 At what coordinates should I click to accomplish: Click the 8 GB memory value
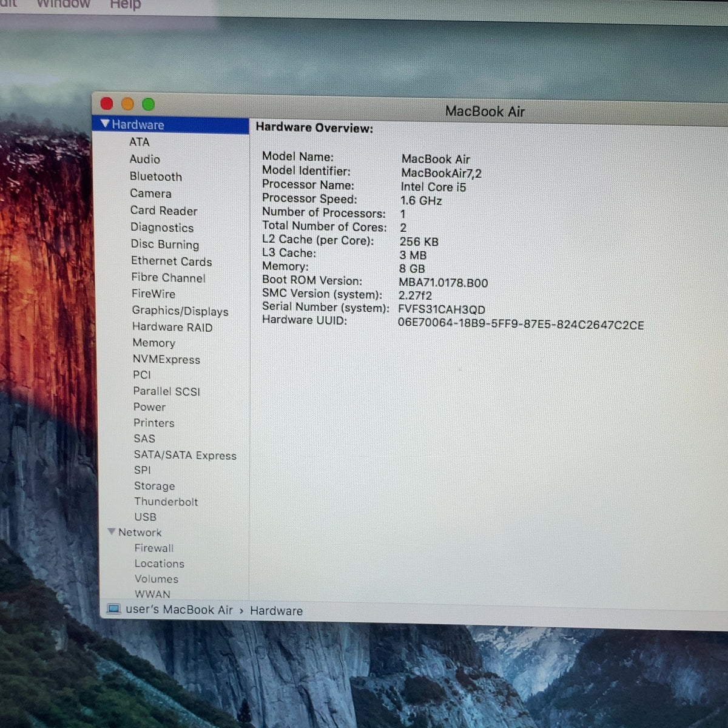412,269
